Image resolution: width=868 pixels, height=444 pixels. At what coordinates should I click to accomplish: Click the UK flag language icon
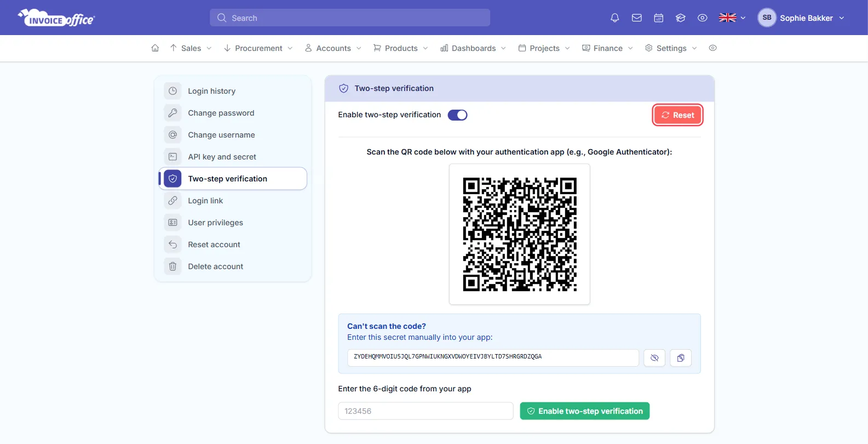728,18
